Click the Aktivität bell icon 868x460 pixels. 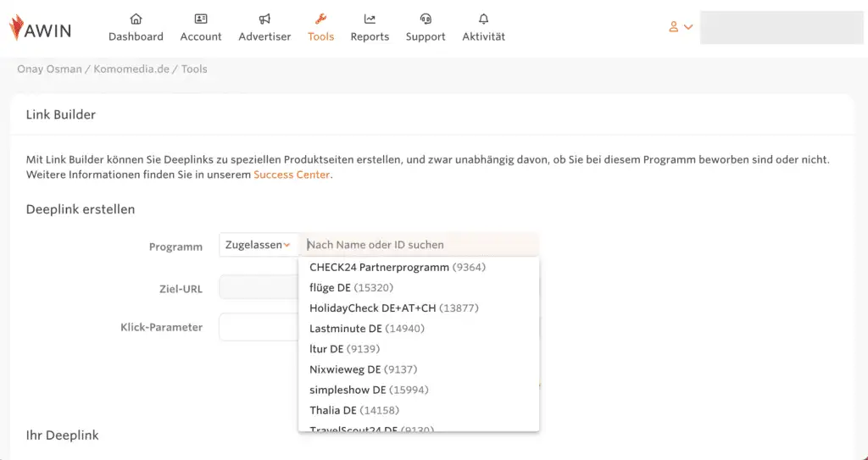[483, 19]
